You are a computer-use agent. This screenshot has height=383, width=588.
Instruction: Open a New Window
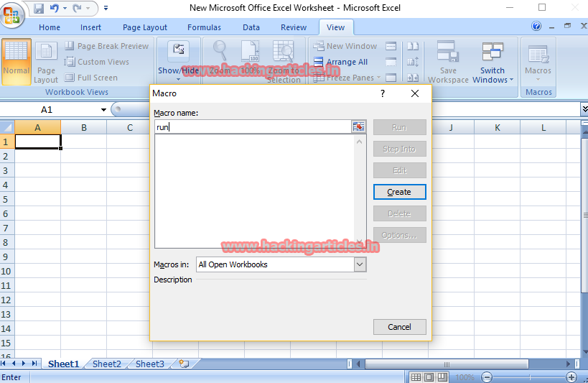pyautogui.click(x=345, y=46)
